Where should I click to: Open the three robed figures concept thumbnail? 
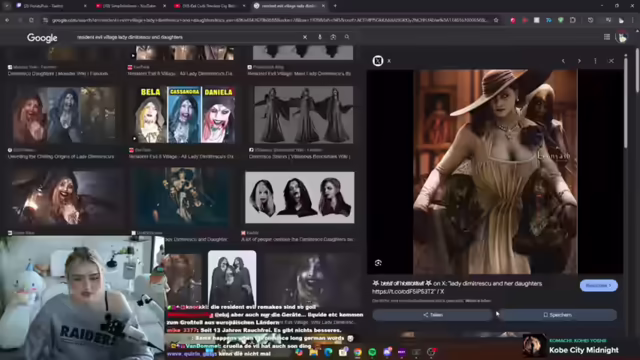(x=304, y=115)
